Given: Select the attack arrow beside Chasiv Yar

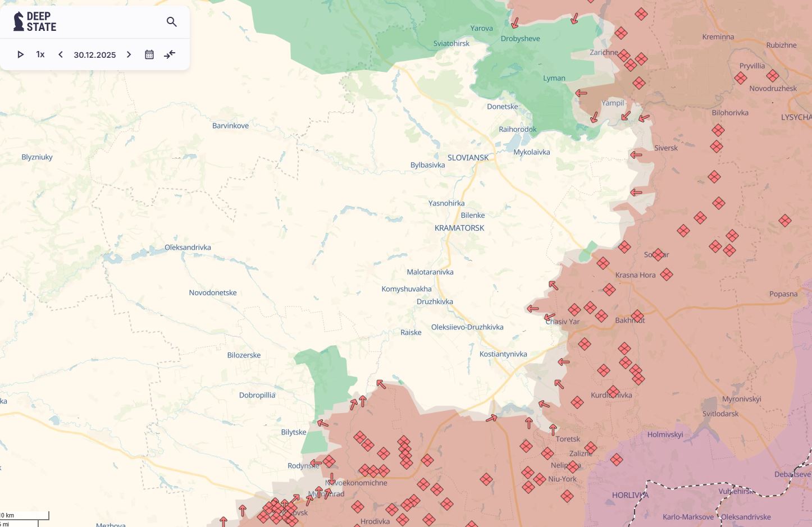Looking at the screenshot, I should click(550, 317).
